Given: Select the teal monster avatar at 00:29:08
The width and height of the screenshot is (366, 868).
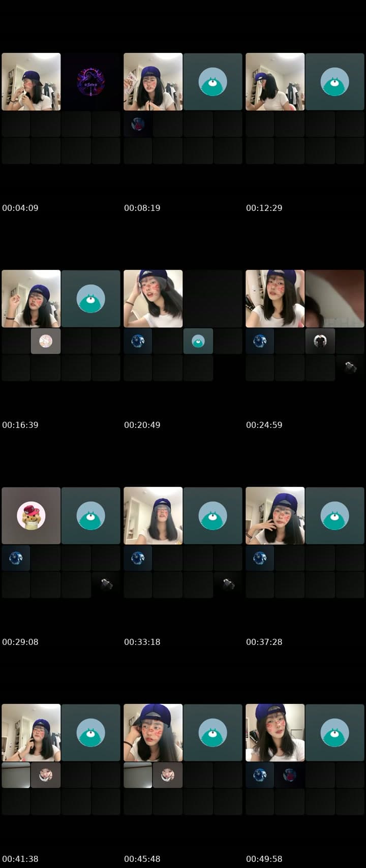Looking at the screenshot, I should pos(91,516).
